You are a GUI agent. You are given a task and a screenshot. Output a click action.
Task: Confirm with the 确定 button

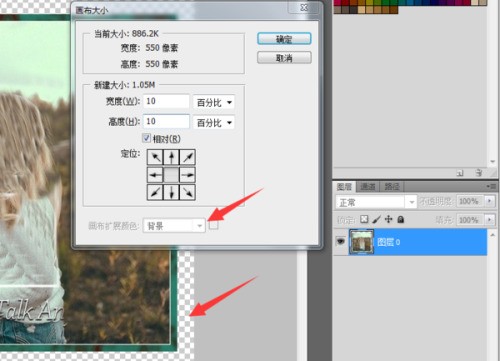284,39
